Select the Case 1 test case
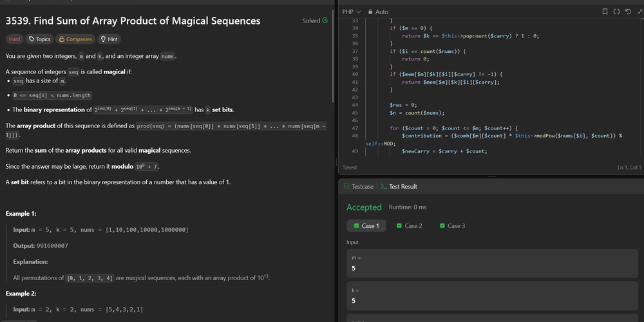Screen dimensions: 644x322 pyautogui.click(x=365, y=226)
